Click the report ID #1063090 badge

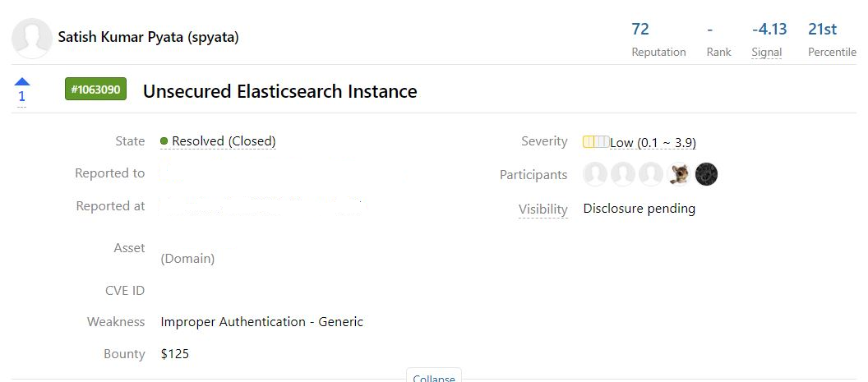(x=96, y=89)
